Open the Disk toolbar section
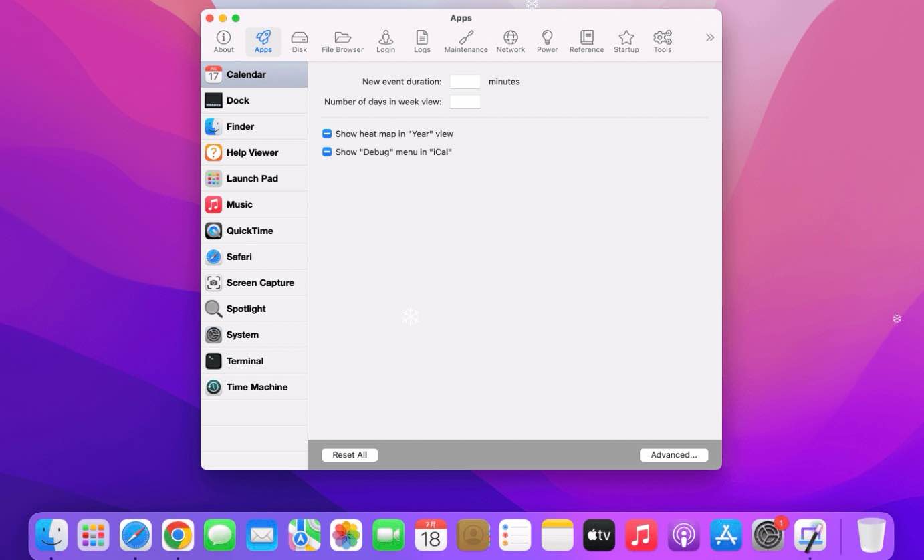924x560 pixels. point(299,41)
